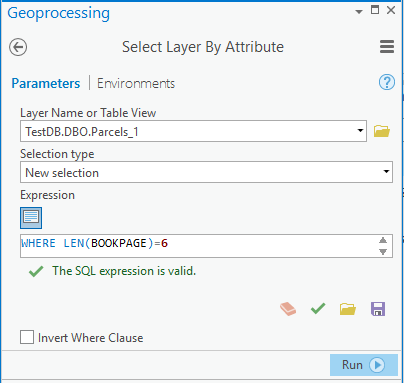Expand the Layer Name or Table View dropdown

360,131
